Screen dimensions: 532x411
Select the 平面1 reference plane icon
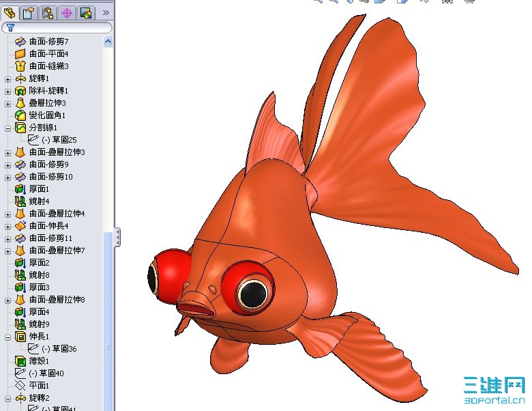[x=20, y=386]
